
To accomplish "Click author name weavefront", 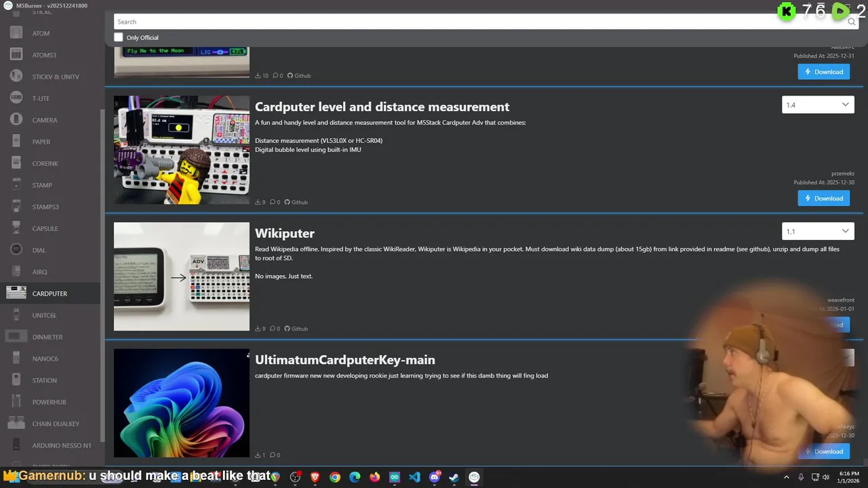I will pos(841,300).
